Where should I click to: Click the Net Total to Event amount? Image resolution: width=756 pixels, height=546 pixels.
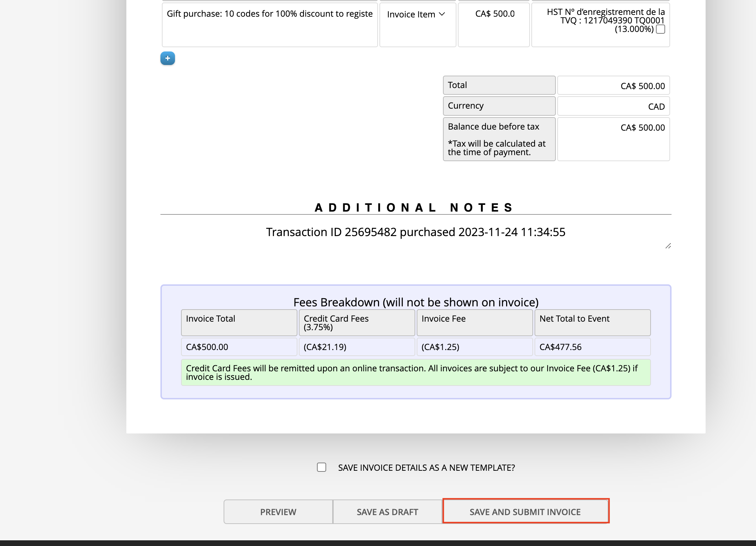click(592, 347)
